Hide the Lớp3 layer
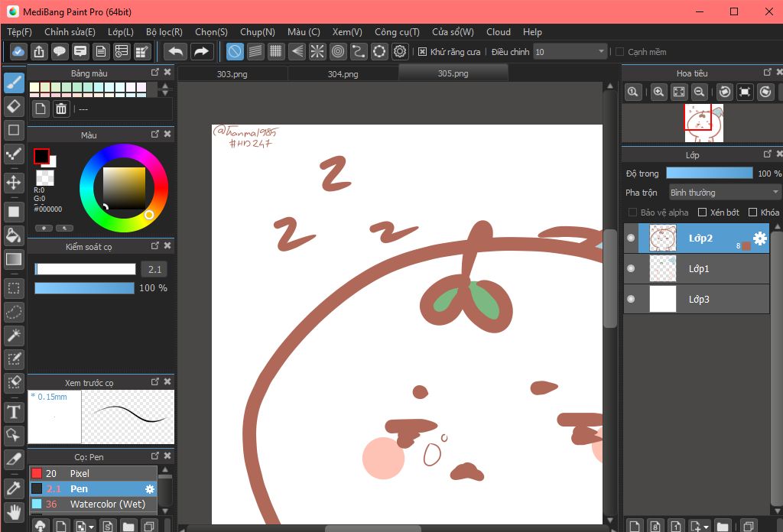Image resolution: width=783 pixels, height=532 pixels. 631,299
